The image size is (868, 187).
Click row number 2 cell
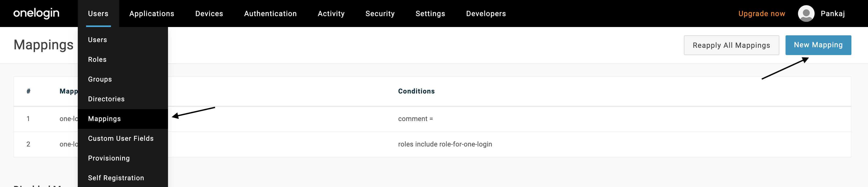tap(28, 144)
